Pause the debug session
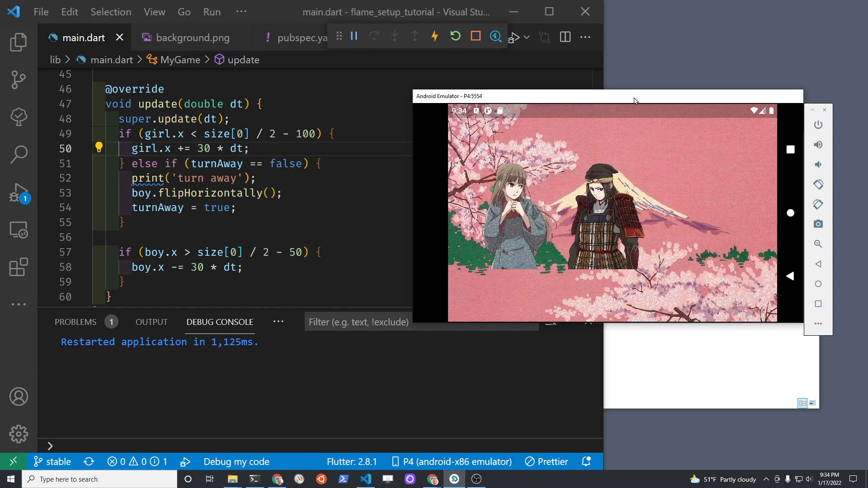 tap(354, 36)
